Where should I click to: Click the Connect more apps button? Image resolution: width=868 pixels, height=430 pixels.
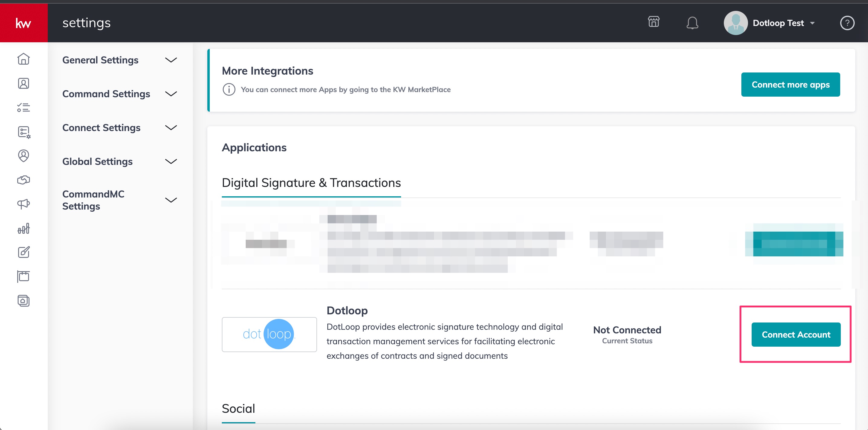point(791,84)
